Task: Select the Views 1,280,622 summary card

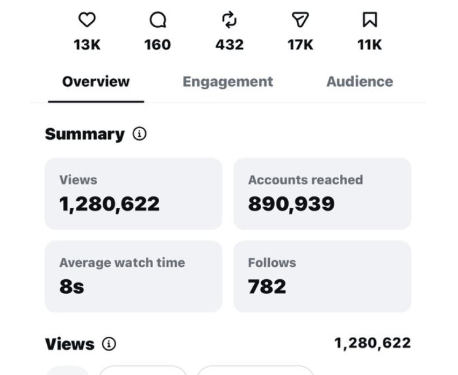Action: (x=133, y=194)
